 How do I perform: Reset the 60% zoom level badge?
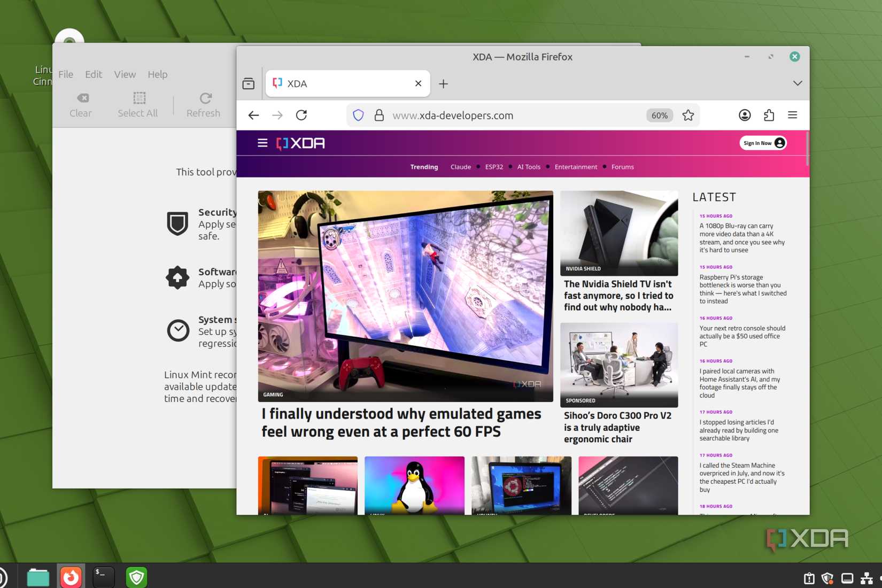pos(659,115)
